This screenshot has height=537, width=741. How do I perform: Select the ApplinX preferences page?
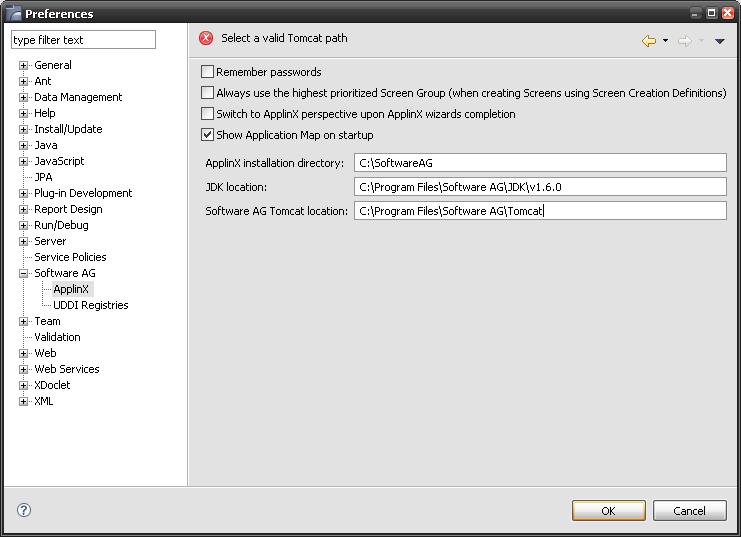(71, 289)
